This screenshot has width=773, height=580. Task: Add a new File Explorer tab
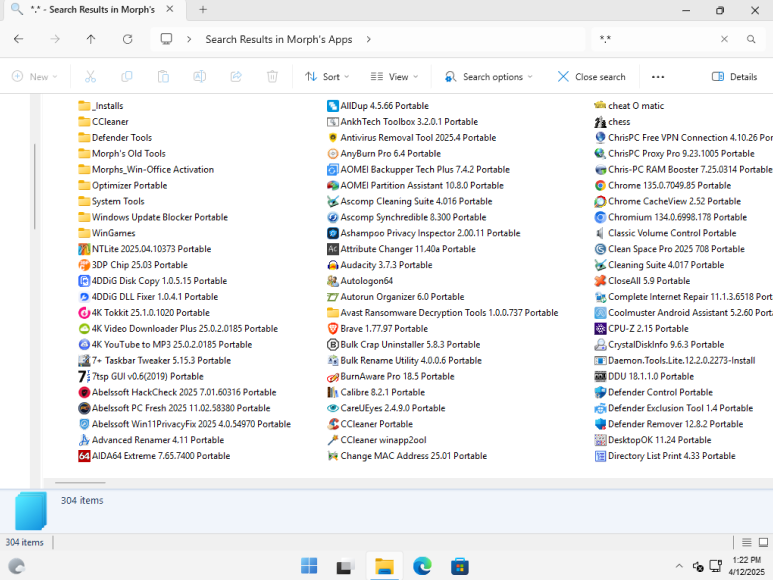pos(203,9)
